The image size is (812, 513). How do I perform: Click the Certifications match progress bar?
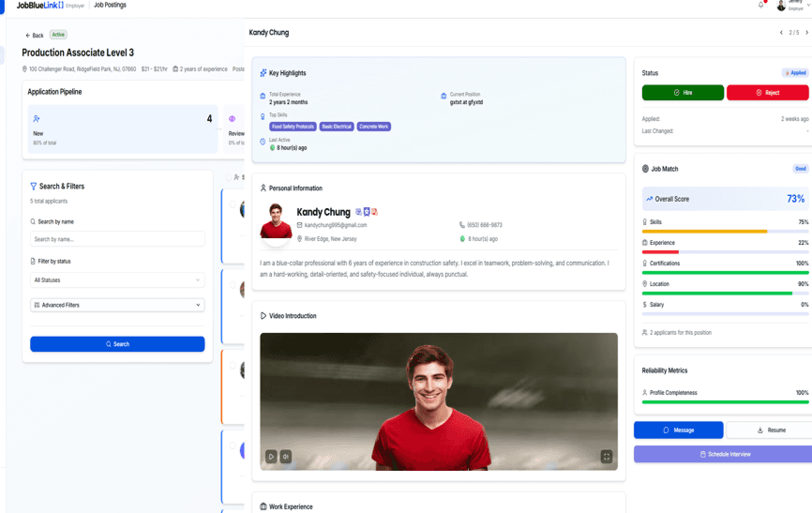[x=725, y=273]
